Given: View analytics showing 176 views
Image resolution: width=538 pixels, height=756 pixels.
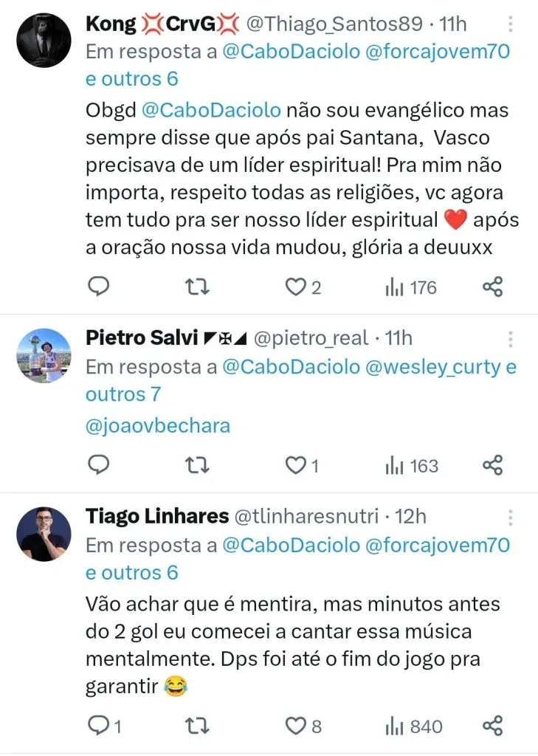Looking at the screenshot, I should [x=411, y=287].
